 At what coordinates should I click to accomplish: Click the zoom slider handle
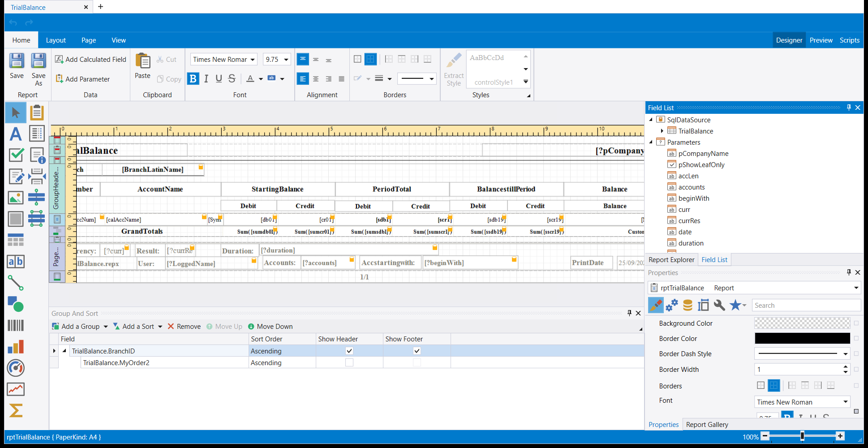(802, 436)
